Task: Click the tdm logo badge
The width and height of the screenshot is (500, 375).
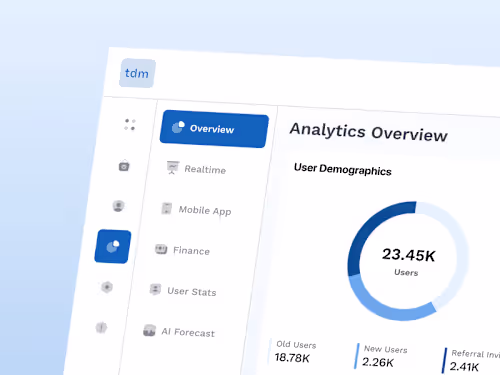Action: [137, 73]
